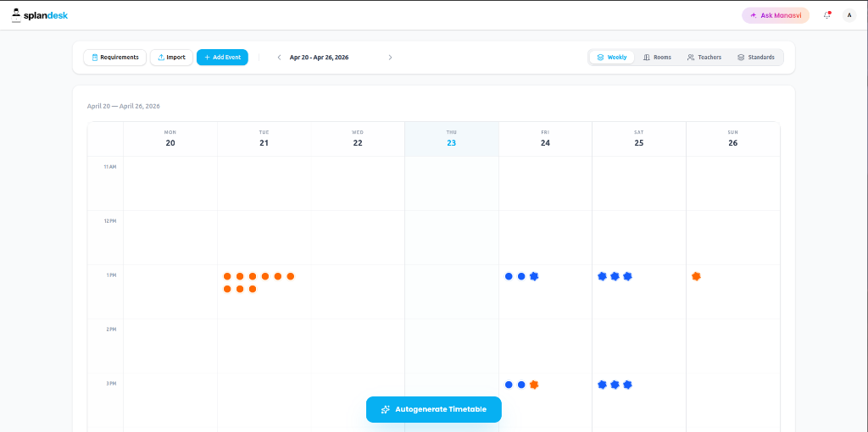Open Ask Manasvi assistant
This screenshot has width=868, height=432.
click(776, 15)
